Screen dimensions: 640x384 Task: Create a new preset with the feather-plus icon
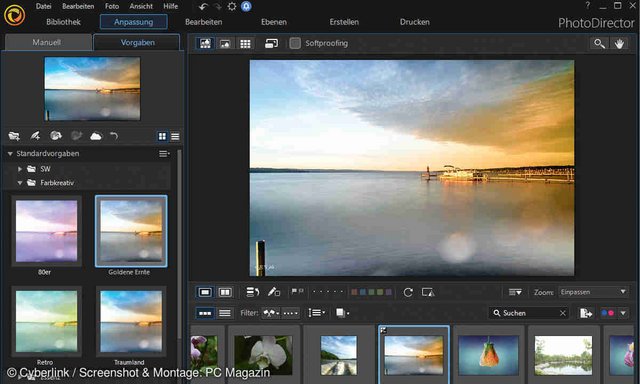tap(35, 136)
